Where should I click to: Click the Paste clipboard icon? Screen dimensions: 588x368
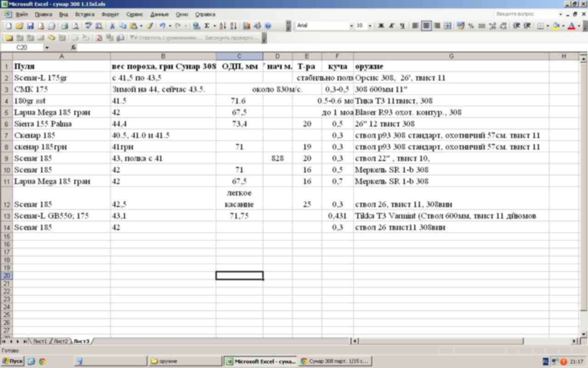133,26
